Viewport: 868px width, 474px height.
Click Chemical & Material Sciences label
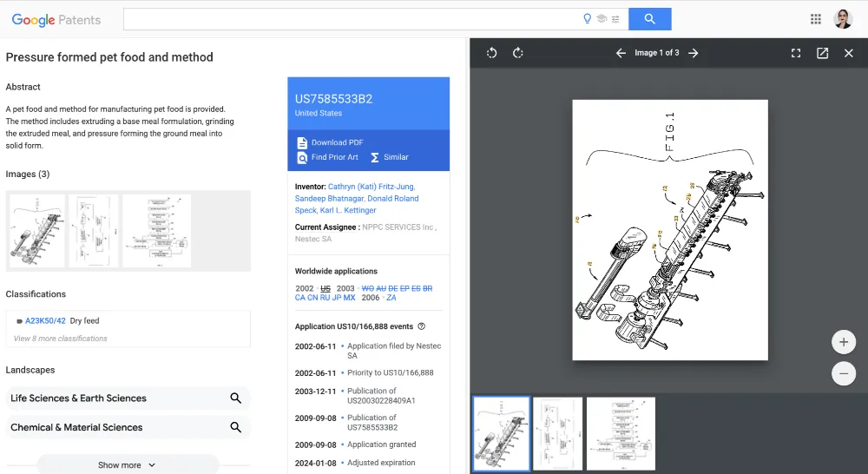[x=76, y=427]
